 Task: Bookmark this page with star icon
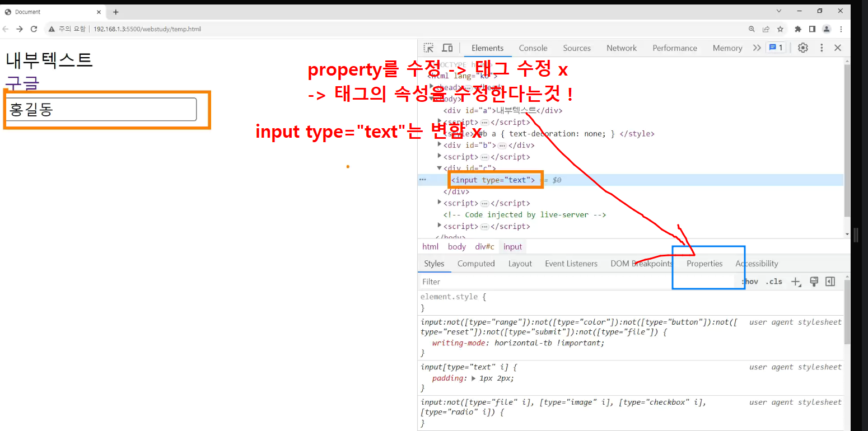(780, 29)
